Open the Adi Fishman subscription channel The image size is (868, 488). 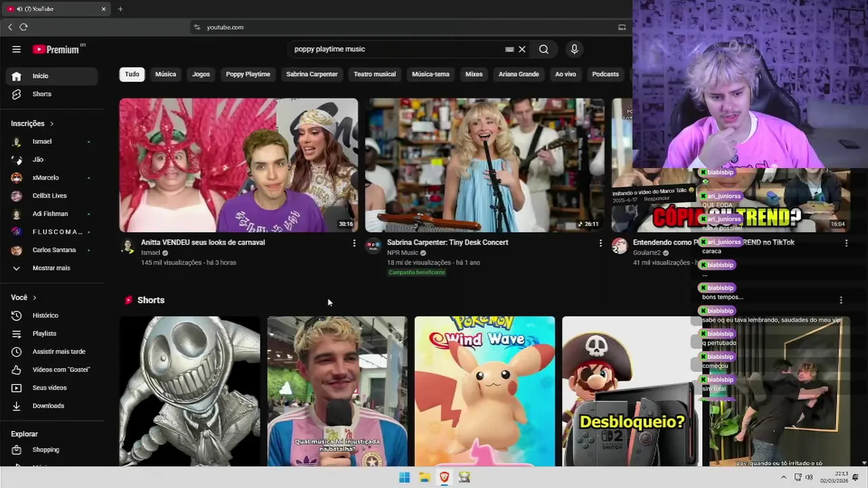coord(52,213)
